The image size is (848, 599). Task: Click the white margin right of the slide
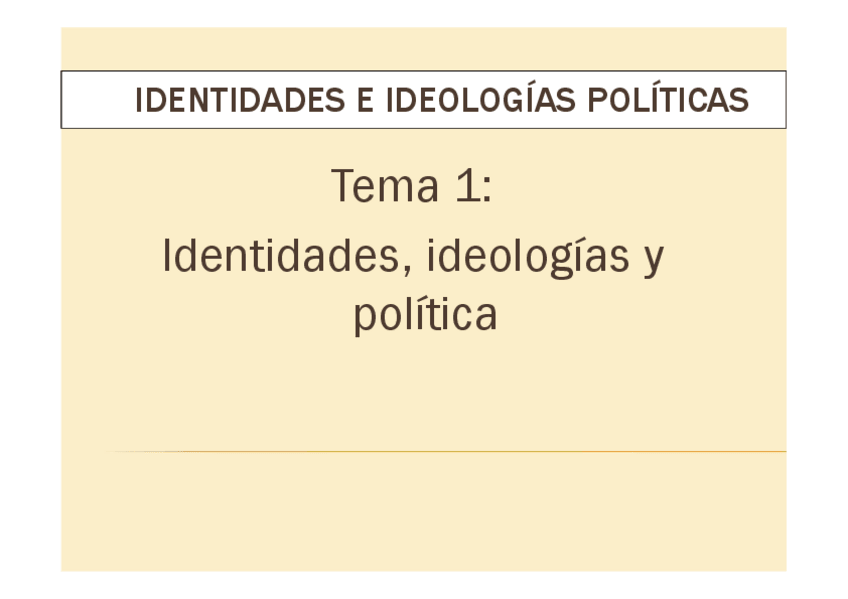816,300
